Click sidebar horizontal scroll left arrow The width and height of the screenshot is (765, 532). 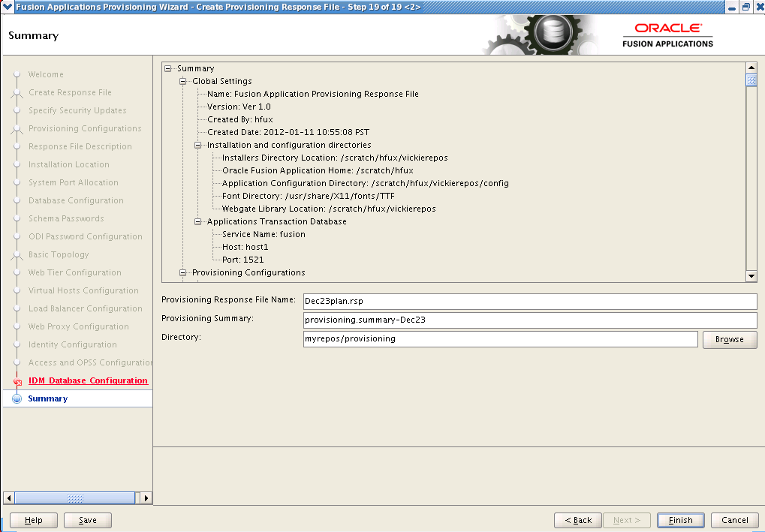click(x=8, y=498)
